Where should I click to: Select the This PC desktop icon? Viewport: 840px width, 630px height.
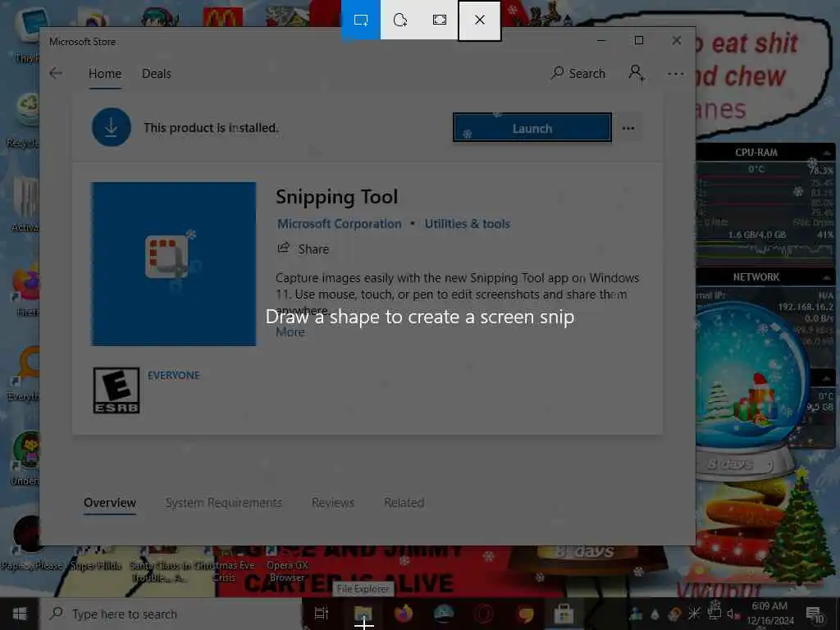(x=25, y=34)
